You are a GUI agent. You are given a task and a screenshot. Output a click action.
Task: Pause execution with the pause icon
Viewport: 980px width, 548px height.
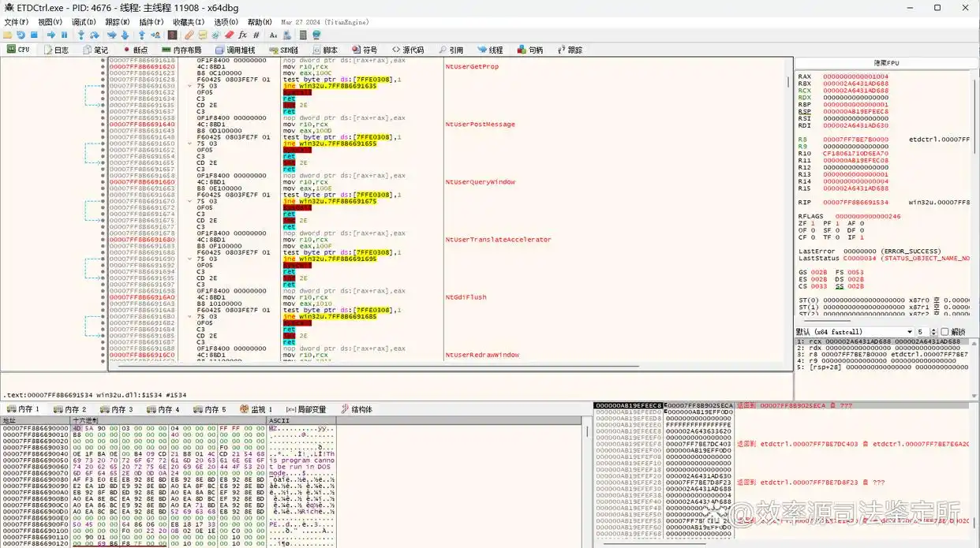pos(65,35)
